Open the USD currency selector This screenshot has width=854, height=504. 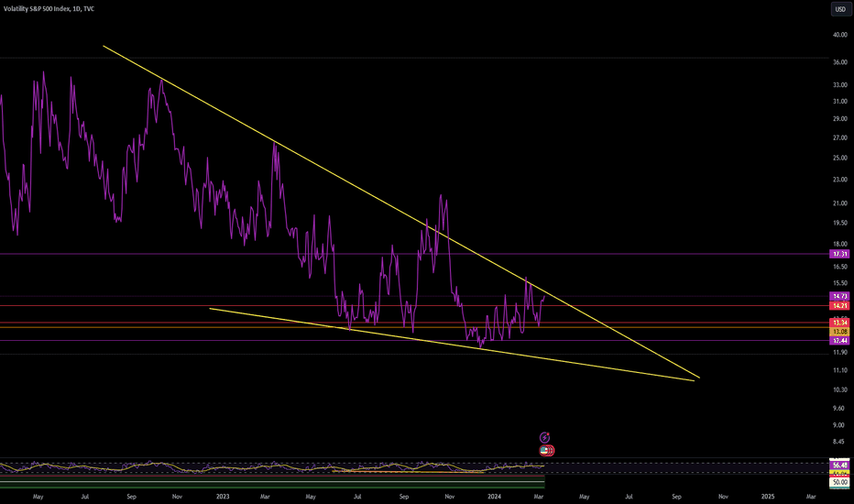(840, 9)
